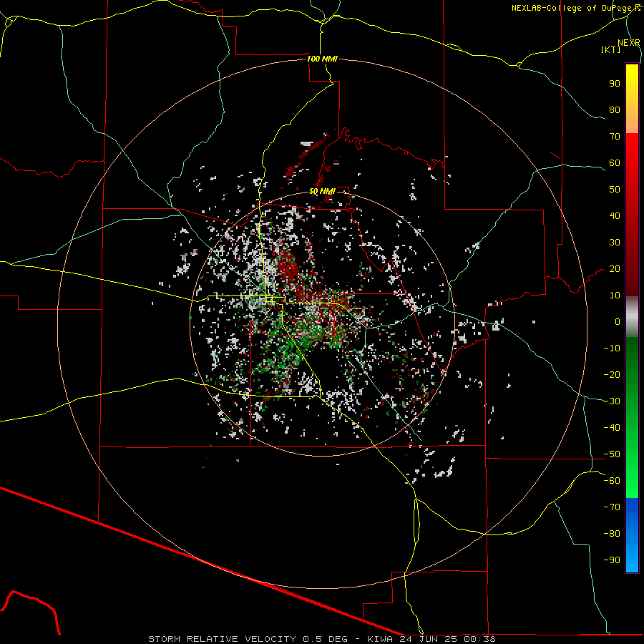Click the 80 value on the velocity scale
Screen dimensions: 644x644
pyautogui.click(x=615, y=109)
